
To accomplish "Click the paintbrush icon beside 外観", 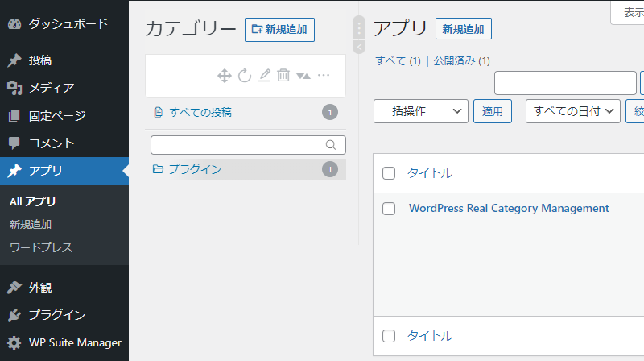I will coord(14,288).
